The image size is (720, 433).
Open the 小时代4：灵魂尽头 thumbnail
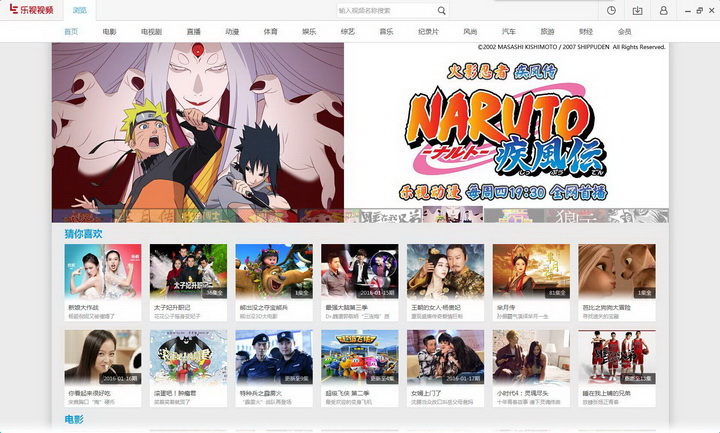click(x=531, y=357)
